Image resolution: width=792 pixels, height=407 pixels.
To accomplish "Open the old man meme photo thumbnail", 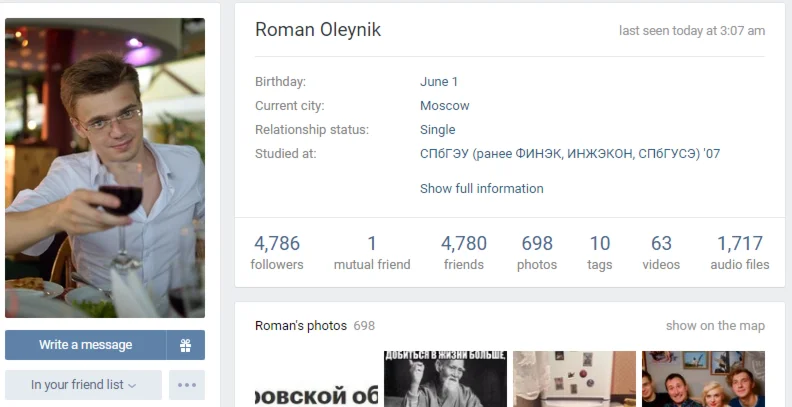I will [445, 379].
